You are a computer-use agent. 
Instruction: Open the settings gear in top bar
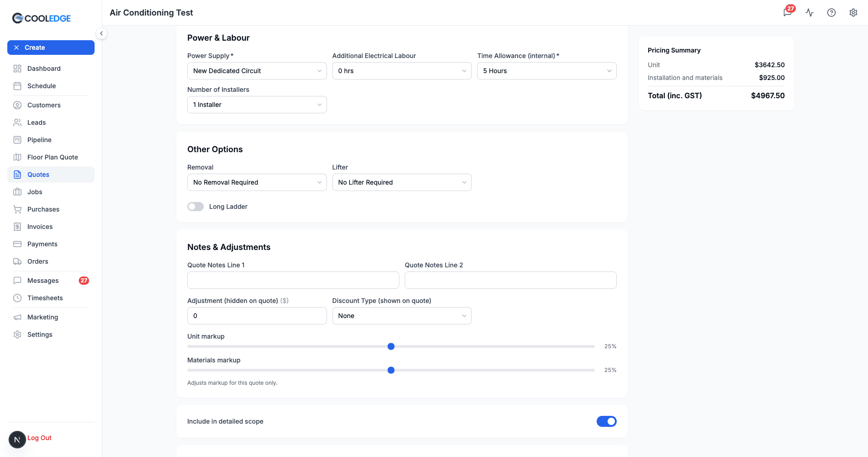pos(853,12)
